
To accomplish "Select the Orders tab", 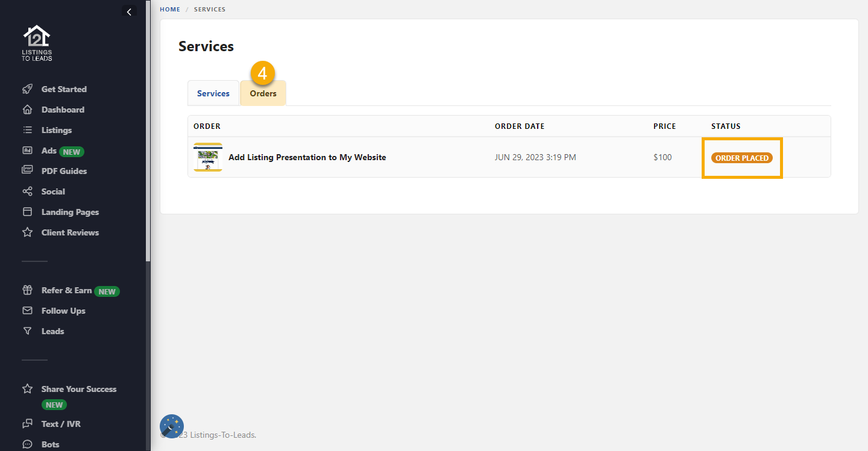I will [x=263, y=93].
